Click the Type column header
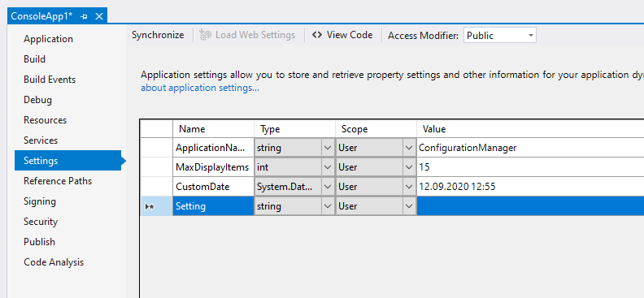The width and height of the screenshot is (644, 298). [294, 129]
